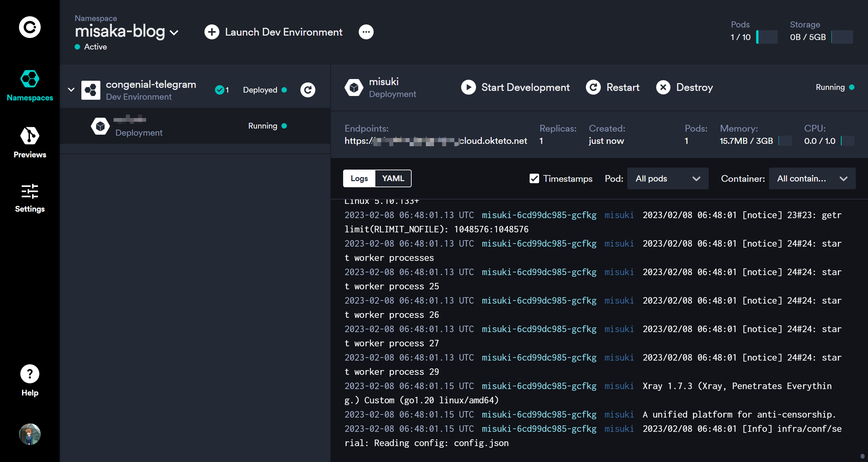The width and height of the screenshot is (868, 462).
Task: Open the misaka-blog namespace dropdown
Action: 174,33
